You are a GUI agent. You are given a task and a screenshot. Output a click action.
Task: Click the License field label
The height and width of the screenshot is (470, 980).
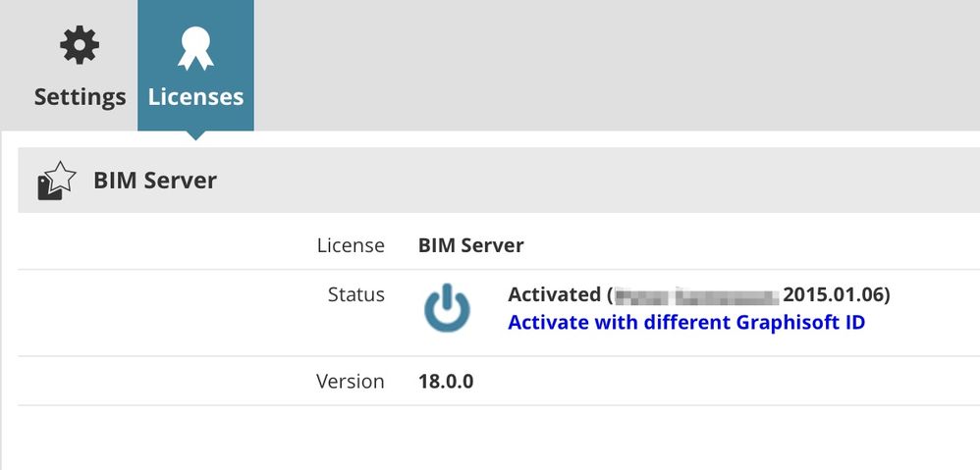(x=351, y=245)
